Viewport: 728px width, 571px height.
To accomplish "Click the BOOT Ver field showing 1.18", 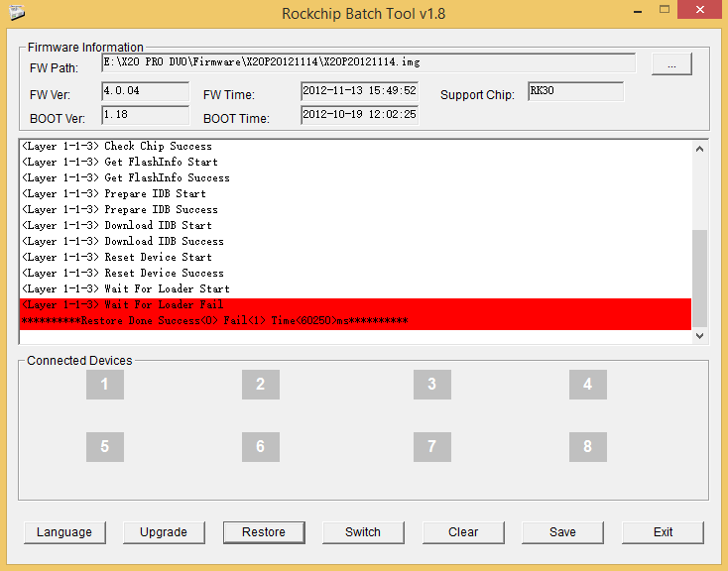I will tap(146, 115).
